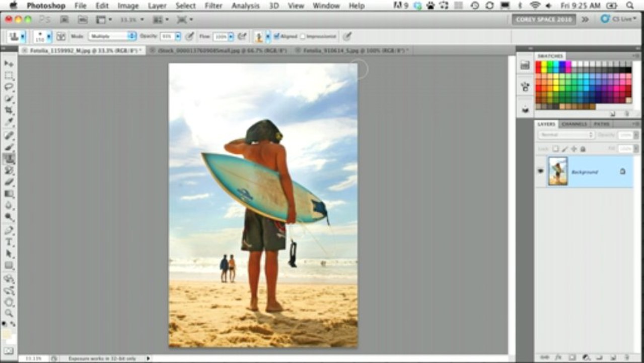Open the Mode dropdown showing Multiply
644x363 pixels.
[112, 36]
